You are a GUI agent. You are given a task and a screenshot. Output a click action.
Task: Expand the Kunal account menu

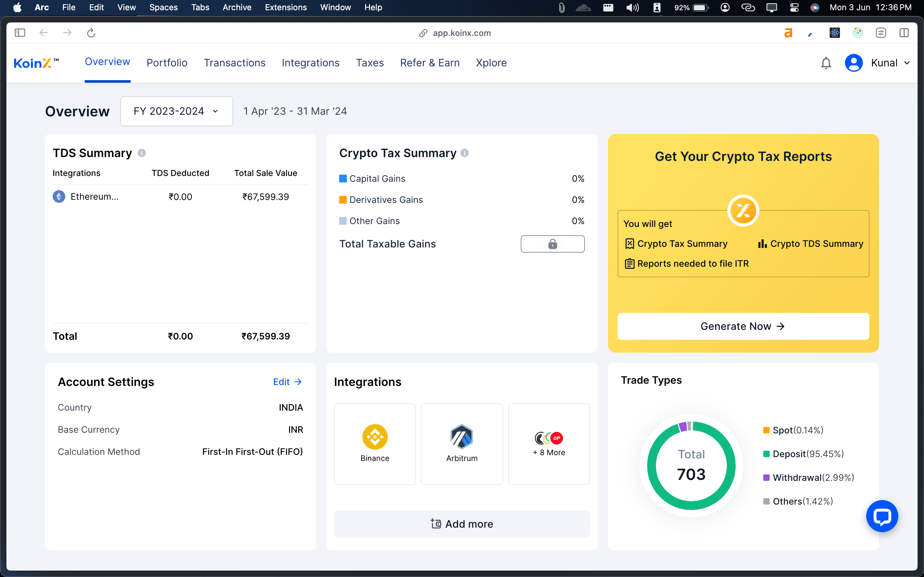click(890, 63)
